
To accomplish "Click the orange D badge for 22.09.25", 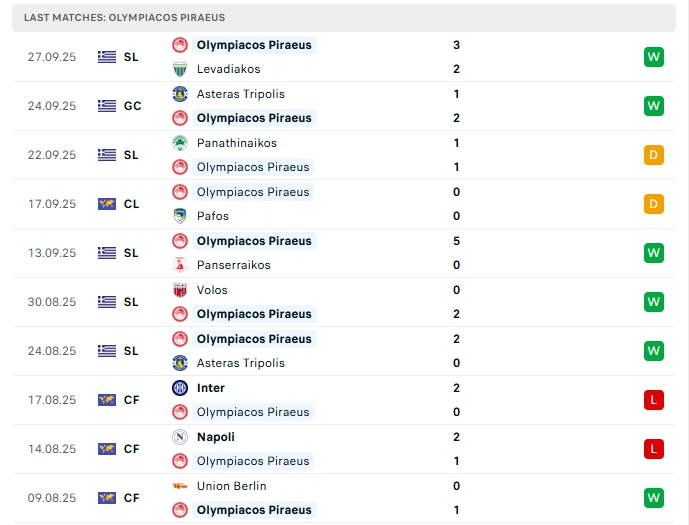I will click(654, 155).
